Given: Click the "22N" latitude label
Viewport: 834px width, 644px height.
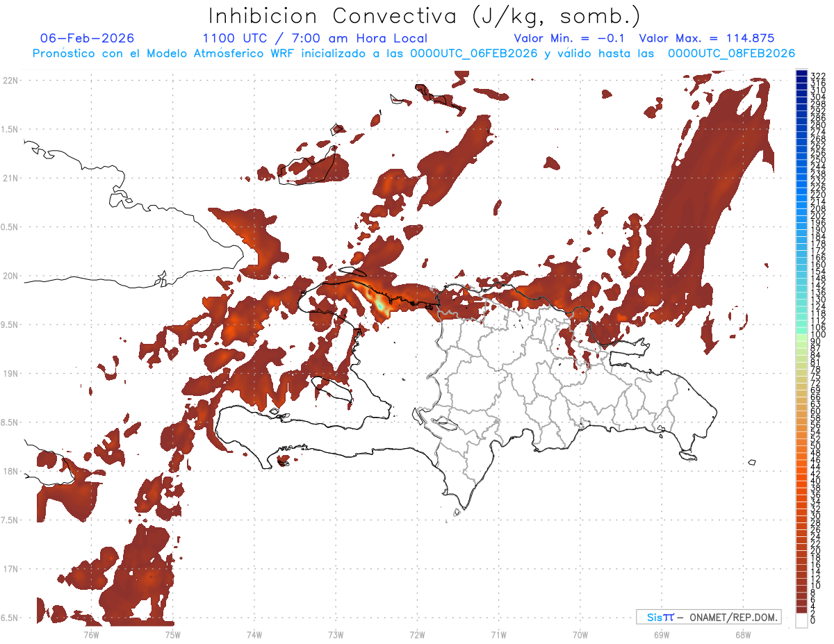Looking at the screenshot, I should coord(11,80).
